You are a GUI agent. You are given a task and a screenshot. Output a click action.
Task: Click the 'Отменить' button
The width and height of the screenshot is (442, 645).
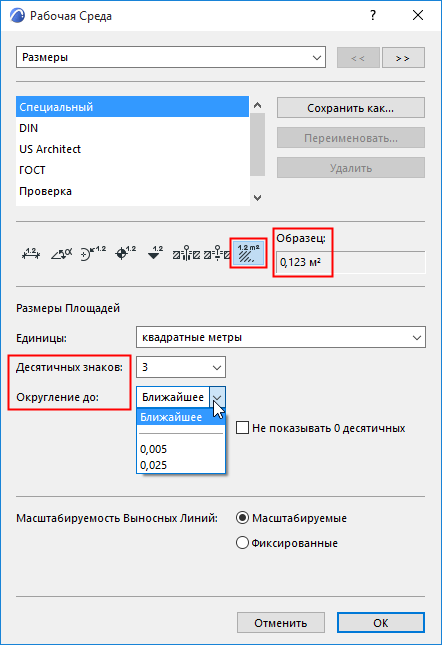[280, 623]
